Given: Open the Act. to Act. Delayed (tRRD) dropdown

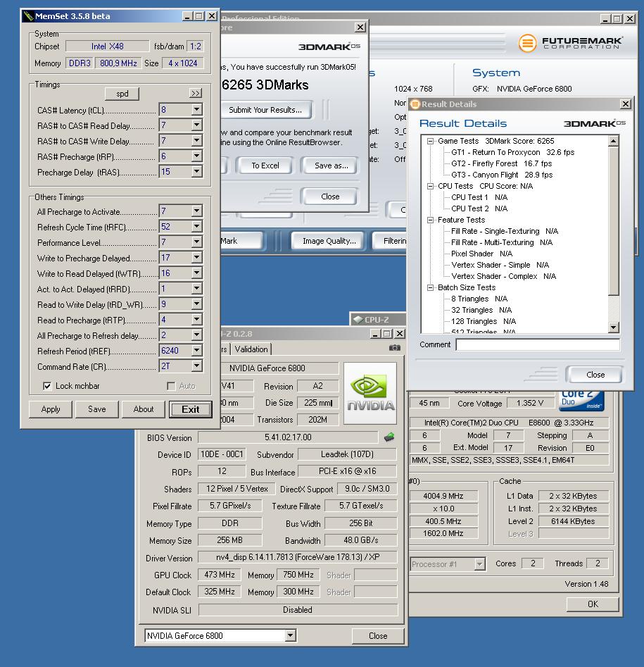Looking at the screenshot, I should click(x=196, y=288).
